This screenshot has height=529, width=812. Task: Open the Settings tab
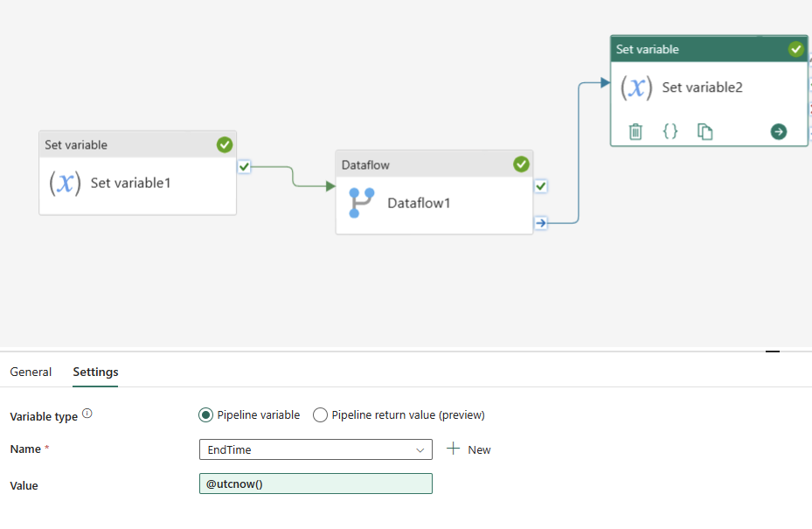coord(95,372)
